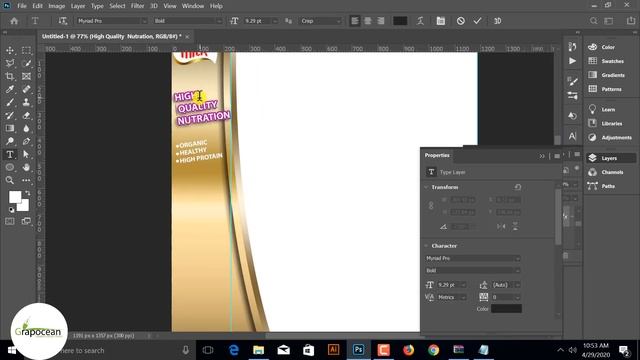This screenshot has height=360, width=640.
Task: Select the Healing Brush tool
Action: (26, 89)
